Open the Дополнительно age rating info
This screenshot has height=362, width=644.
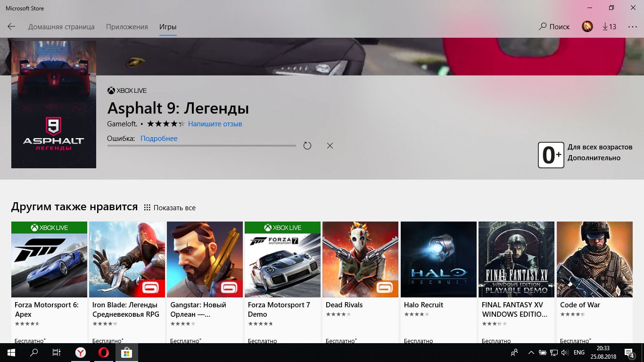tap(594, 158)
